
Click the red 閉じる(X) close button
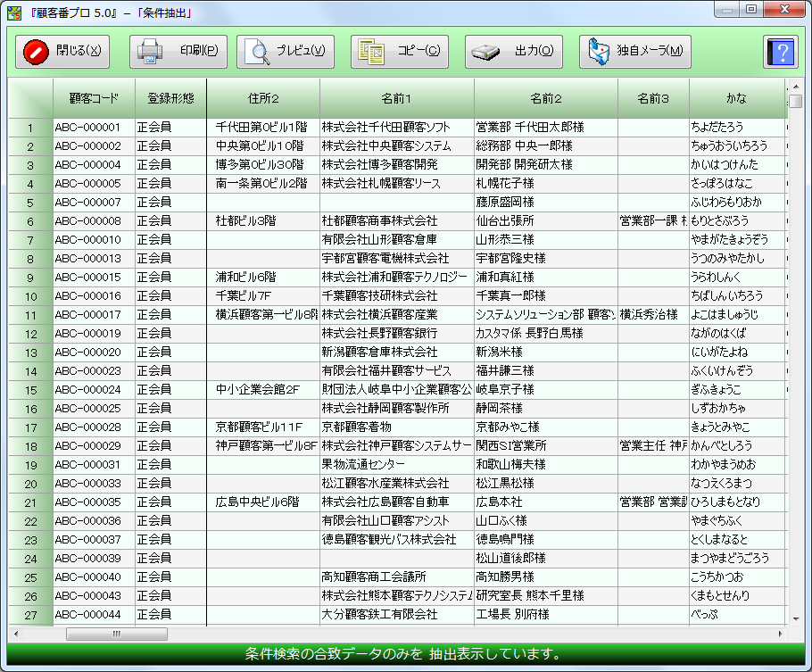(62, 52)
